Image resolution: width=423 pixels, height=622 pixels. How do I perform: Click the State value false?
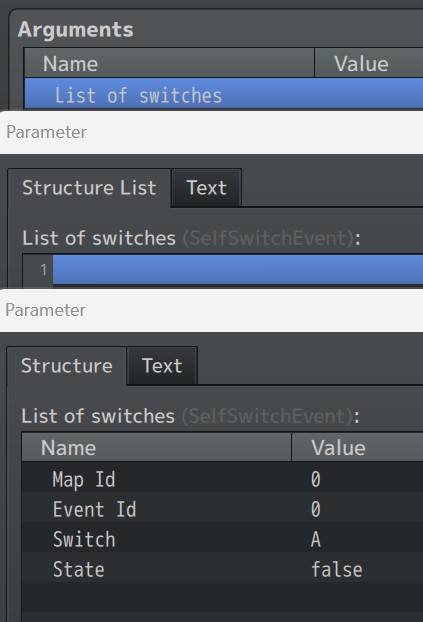[x=336, y=569]
